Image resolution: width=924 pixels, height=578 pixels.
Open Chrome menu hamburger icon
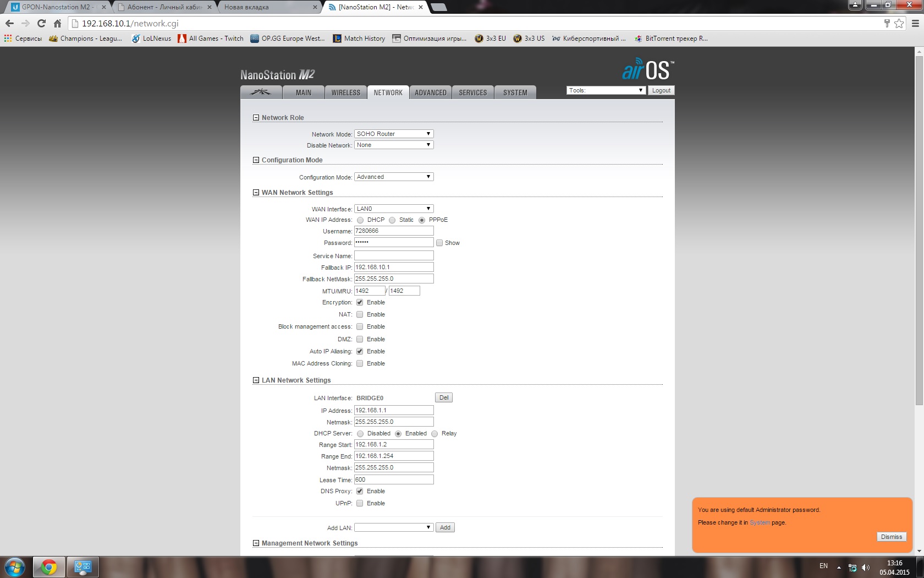(x=915, y=23)
